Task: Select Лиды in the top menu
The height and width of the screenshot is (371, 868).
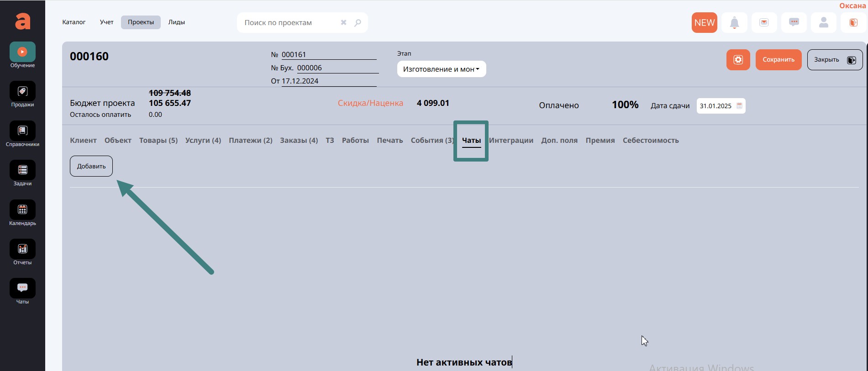Action: (x=176, y=22)
